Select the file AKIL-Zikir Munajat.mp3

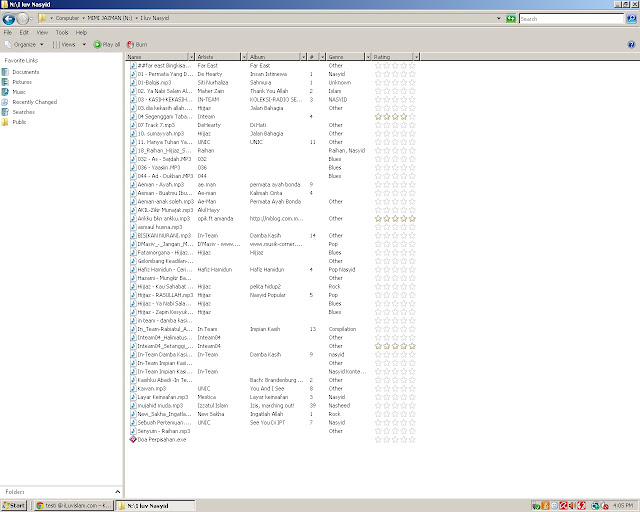click(x=165, y=210)
